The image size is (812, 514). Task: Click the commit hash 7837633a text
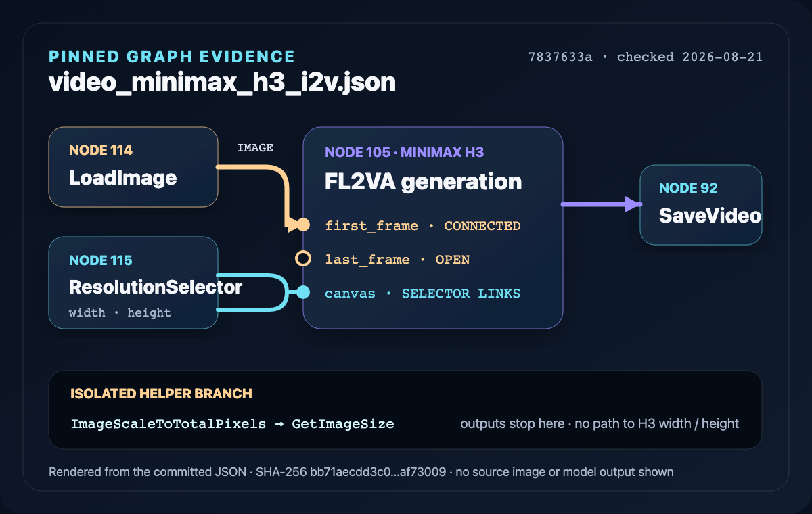point(560,57)
